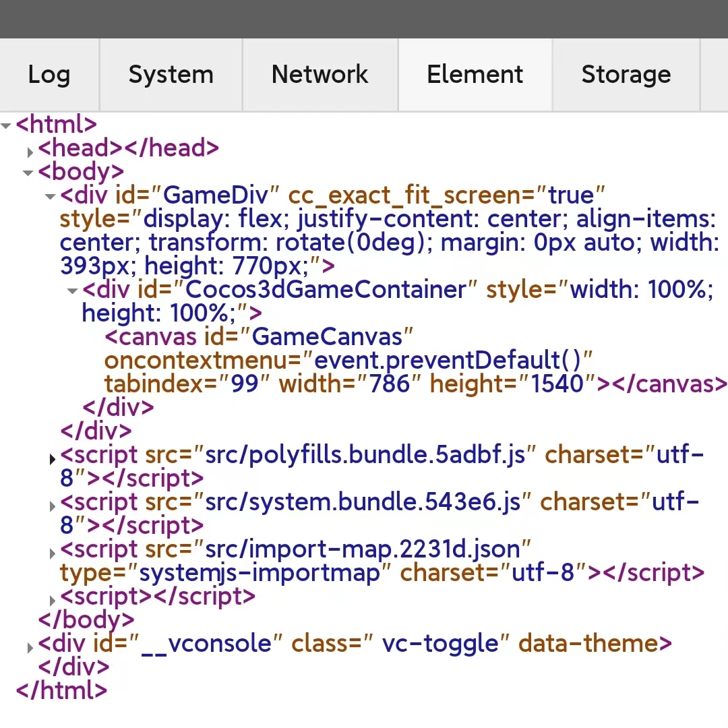The image size is (728, 728).
Task: Expand the import-map script node
Action: [53, 553]
